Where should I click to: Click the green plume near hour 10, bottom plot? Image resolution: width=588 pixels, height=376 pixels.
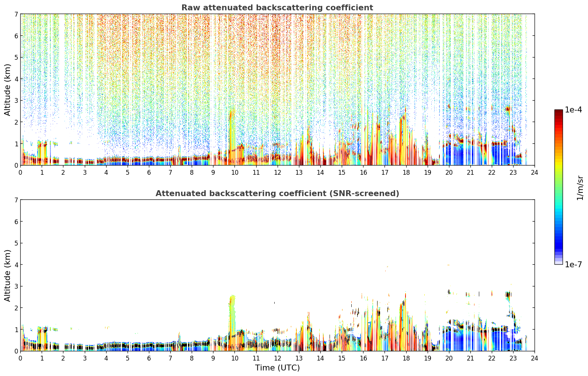(x=232, y=313)
